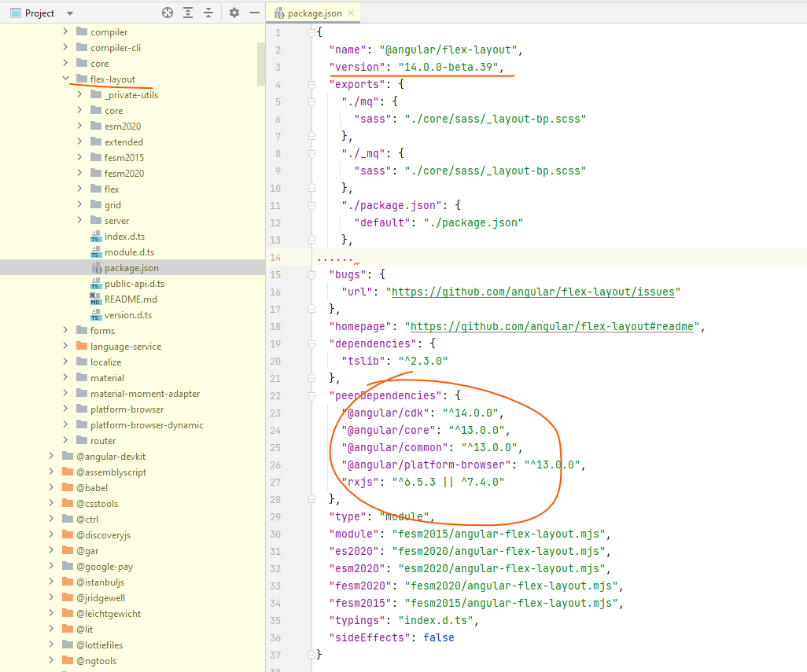The height and width of the screenshot is (672, 807).
Task: Hide the Project panel with minus icon
Action: click(x=255, y=13)
